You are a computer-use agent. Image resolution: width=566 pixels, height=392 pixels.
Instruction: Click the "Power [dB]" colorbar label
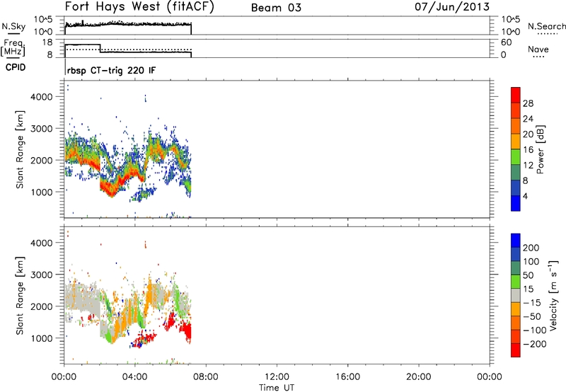pos(540,149)
